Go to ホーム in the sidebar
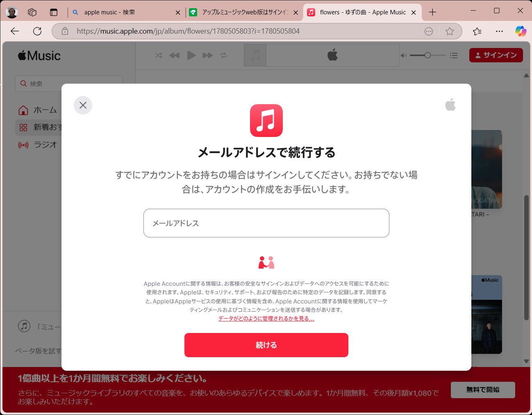The image size is (532, 415). (38, 110)
